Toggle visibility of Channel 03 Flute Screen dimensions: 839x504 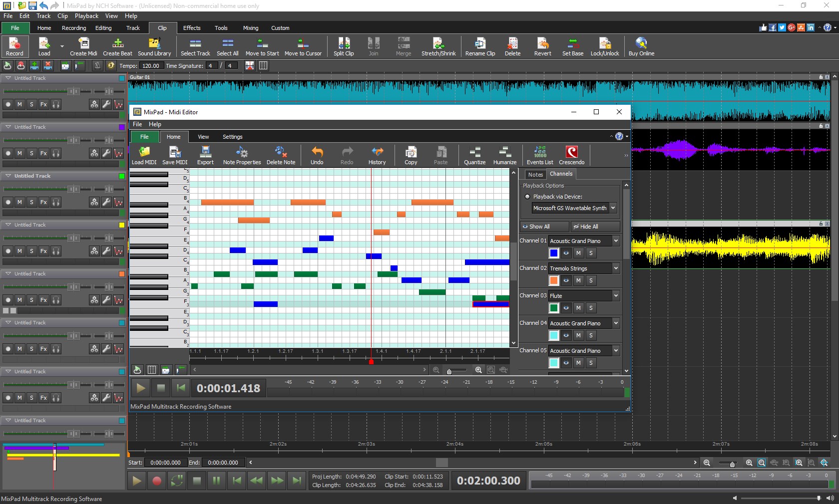coord(566,308)
